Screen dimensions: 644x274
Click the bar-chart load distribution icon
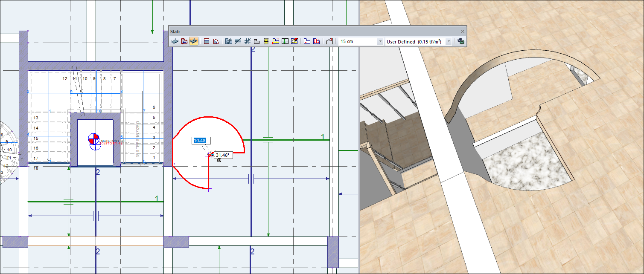coord(316,41)
